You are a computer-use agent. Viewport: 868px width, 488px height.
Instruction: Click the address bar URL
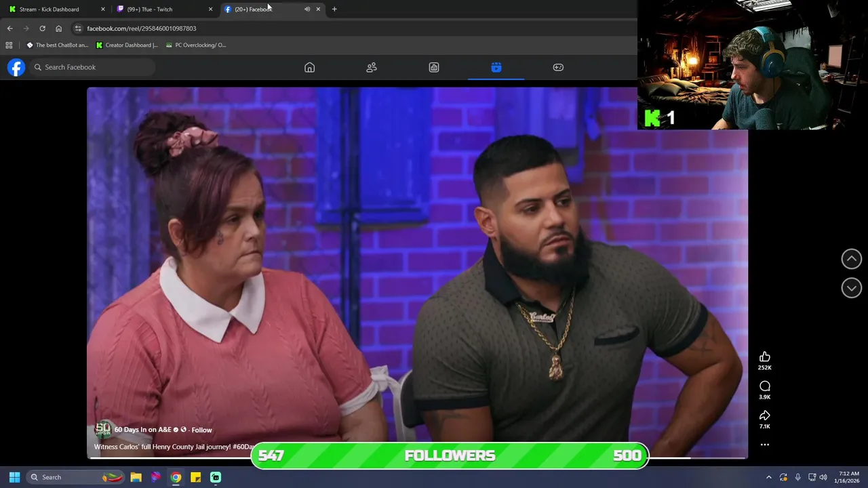point(142,28)
